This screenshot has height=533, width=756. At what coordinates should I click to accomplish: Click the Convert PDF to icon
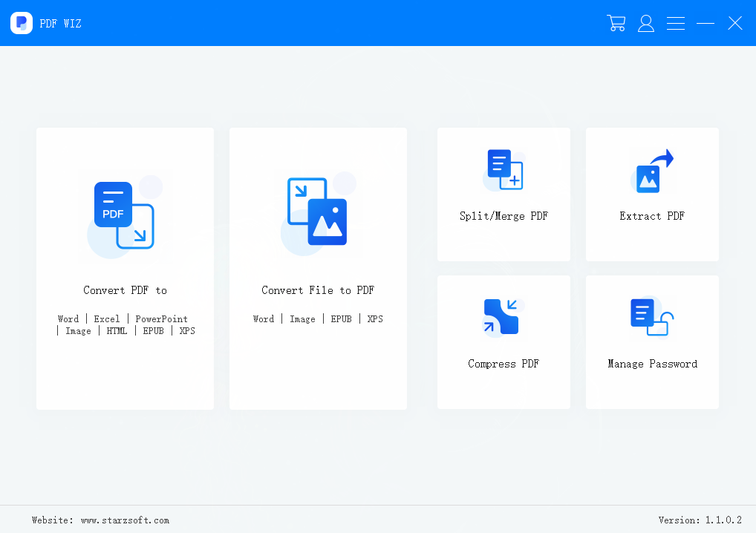pyautogui.click(x=124, y=215)
